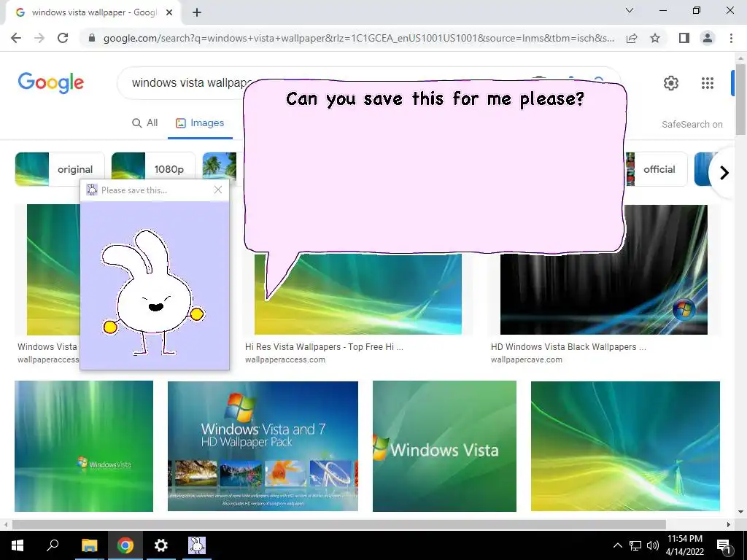Open volume control tray icon

[653, 545]
